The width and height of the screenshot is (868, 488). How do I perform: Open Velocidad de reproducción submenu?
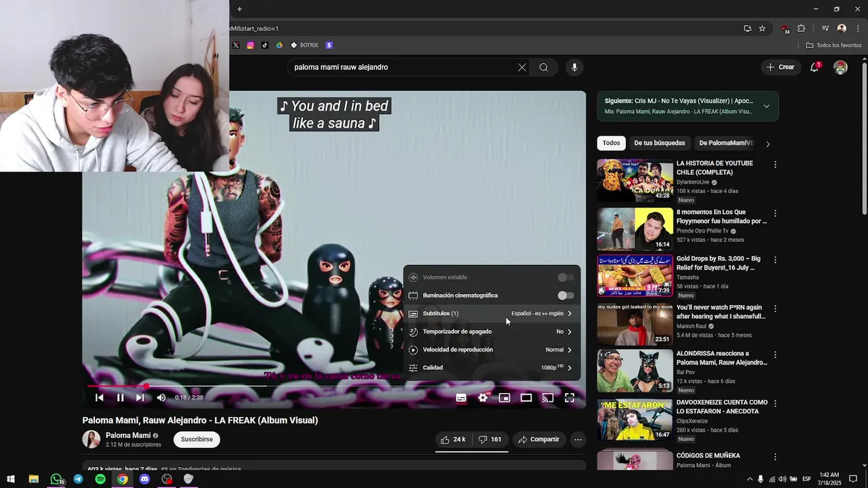pyautogui.click(x=492, y=350)
